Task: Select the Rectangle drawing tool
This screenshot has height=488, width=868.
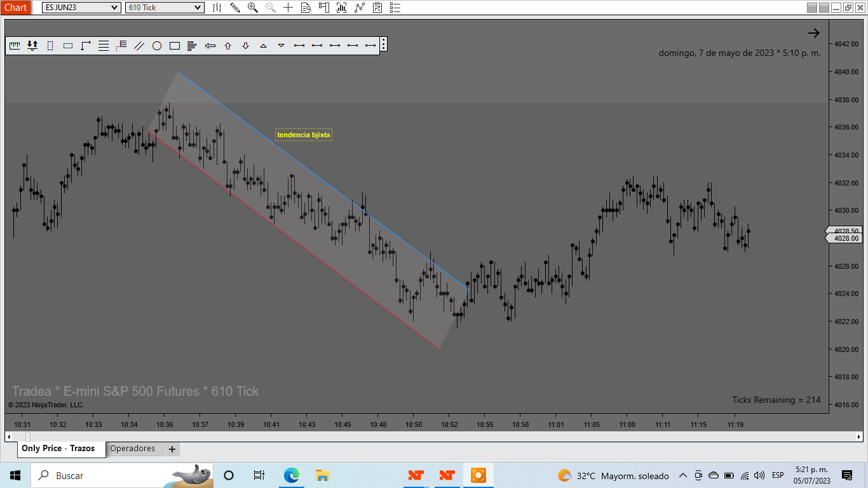Action: 175,46
